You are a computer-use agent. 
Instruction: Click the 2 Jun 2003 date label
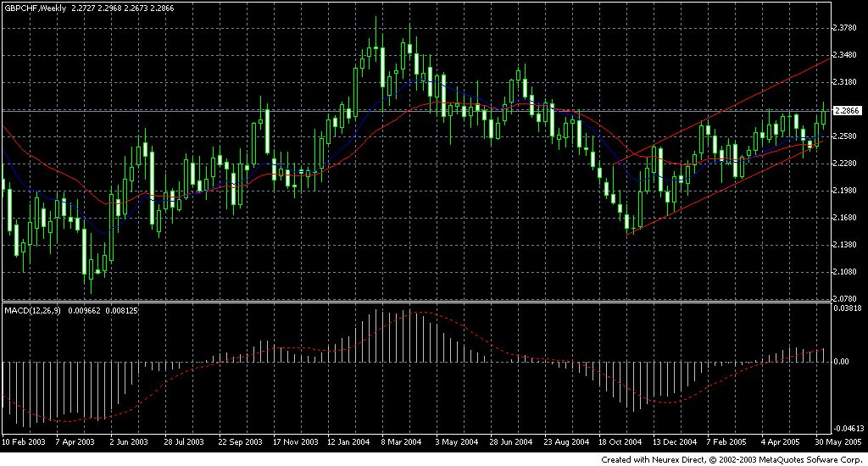(x=129, y=442)
